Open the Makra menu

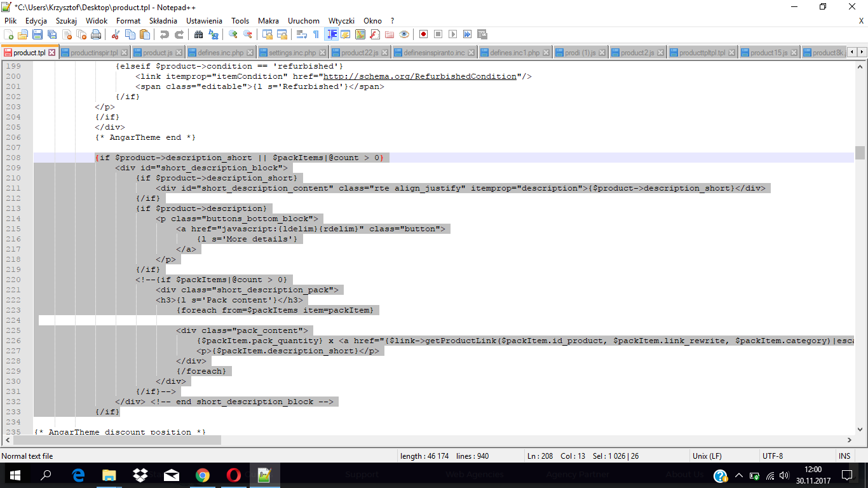pos(268,21)
